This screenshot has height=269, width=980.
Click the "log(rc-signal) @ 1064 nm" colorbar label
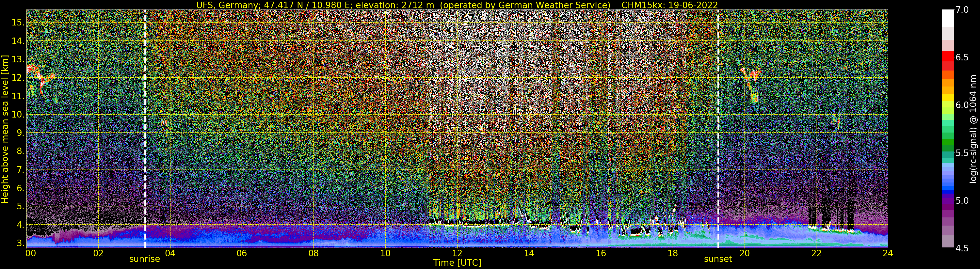[x=973, y=129]
